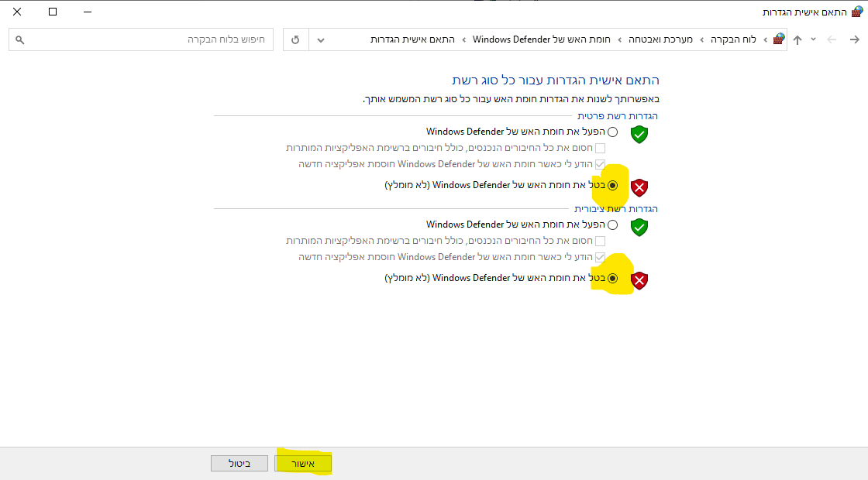This screenshot has height=480, width=868.
Task: Click red shield icon in private network section
Action: click(x=639, y=188)
